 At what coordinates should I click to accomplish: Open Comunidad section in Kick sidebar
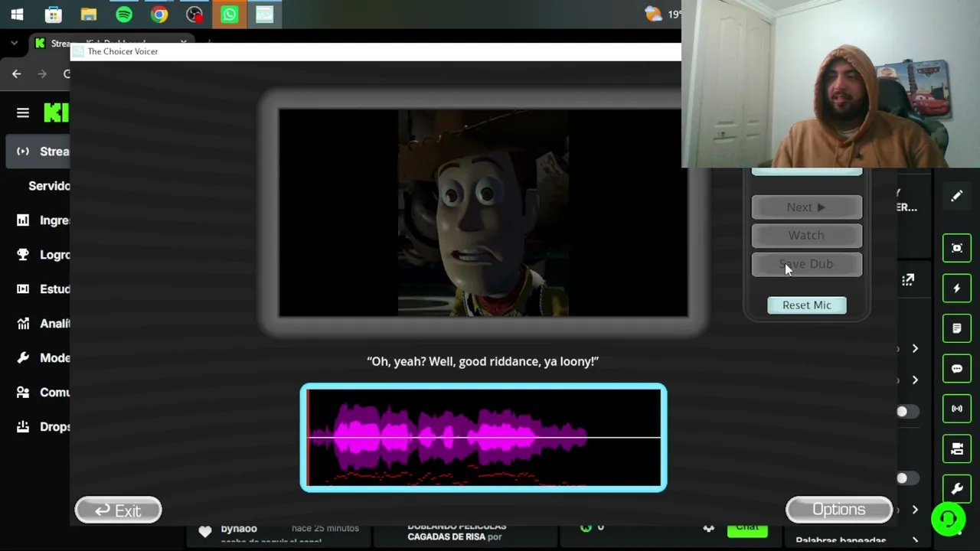pos(43,393)
